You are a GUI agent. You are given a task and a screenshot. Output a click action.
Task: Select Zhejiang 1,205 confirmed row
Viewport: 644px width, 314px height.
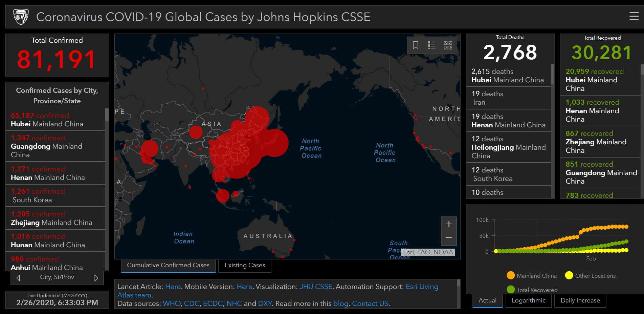pyautogui.click(x=55, y=218)
